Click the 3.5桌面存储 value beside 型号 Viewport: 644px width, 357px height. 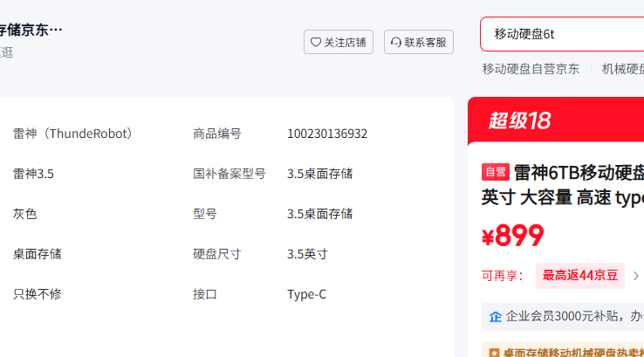click(319, 214)
